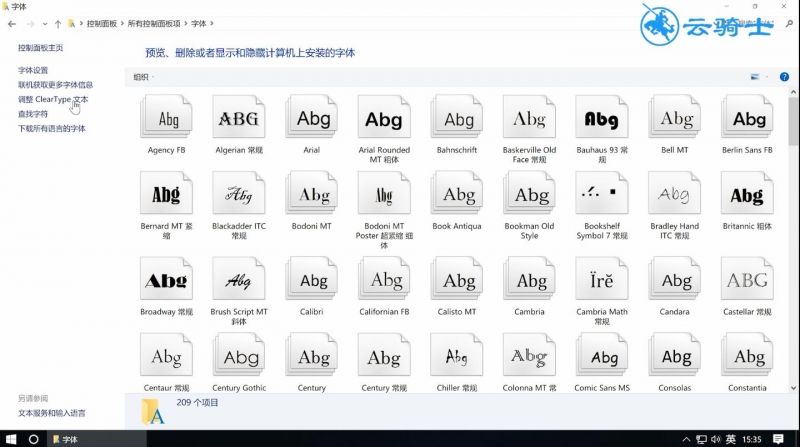The height and width of the screenshot is (447, 800).
Task: Open the 组织 organize dropdown
Action: [143, 77]
